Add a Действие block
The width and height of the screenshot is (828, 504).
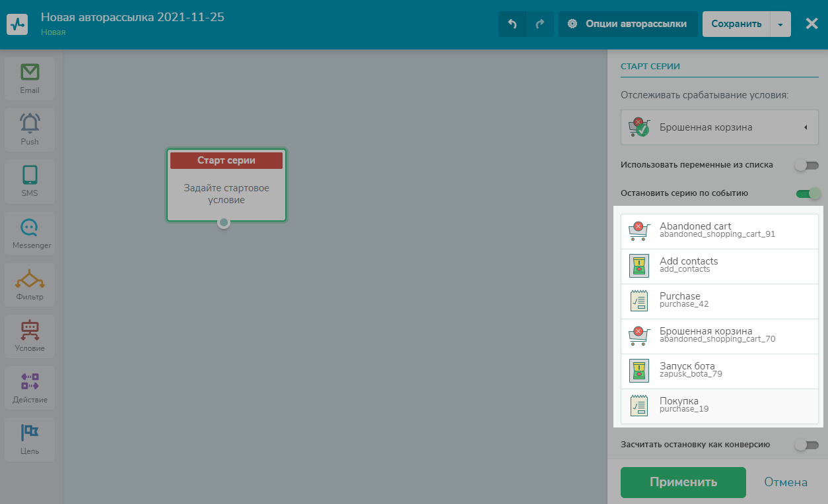pyautogui.click(x=30, y=387)
